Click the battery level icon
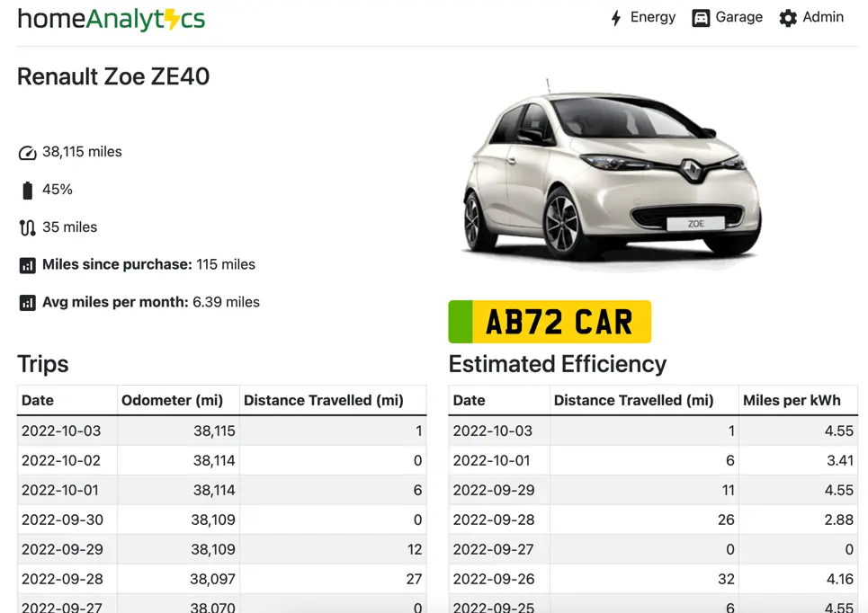Viewport: 868px width, 613px height. coord(27,191)
